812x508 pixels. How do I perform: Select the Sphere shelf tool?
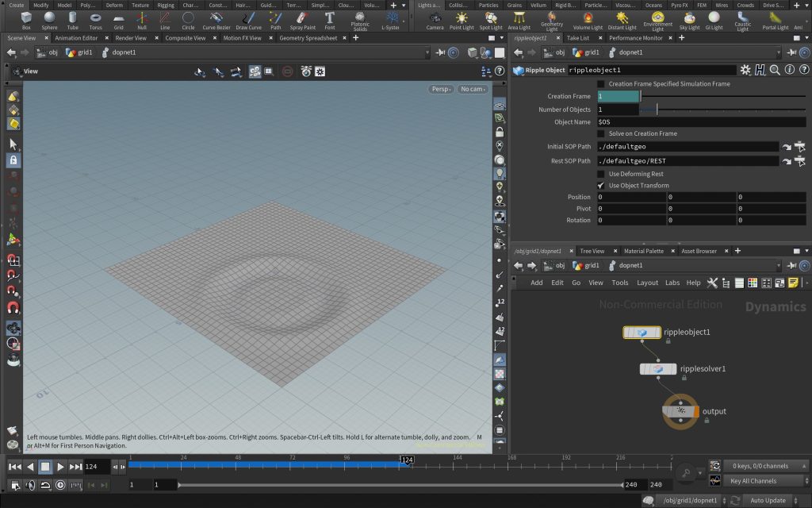point(50,21)
